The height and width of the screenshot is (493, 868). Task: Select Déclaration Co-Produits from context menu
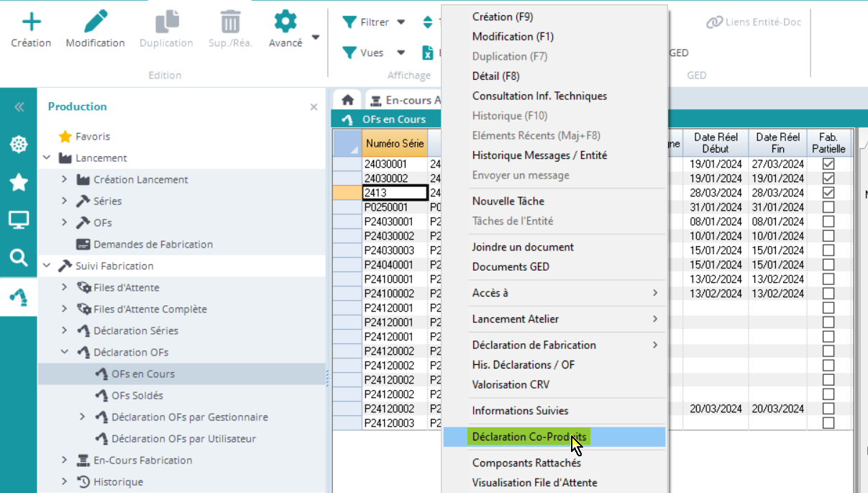coord(529,437)
